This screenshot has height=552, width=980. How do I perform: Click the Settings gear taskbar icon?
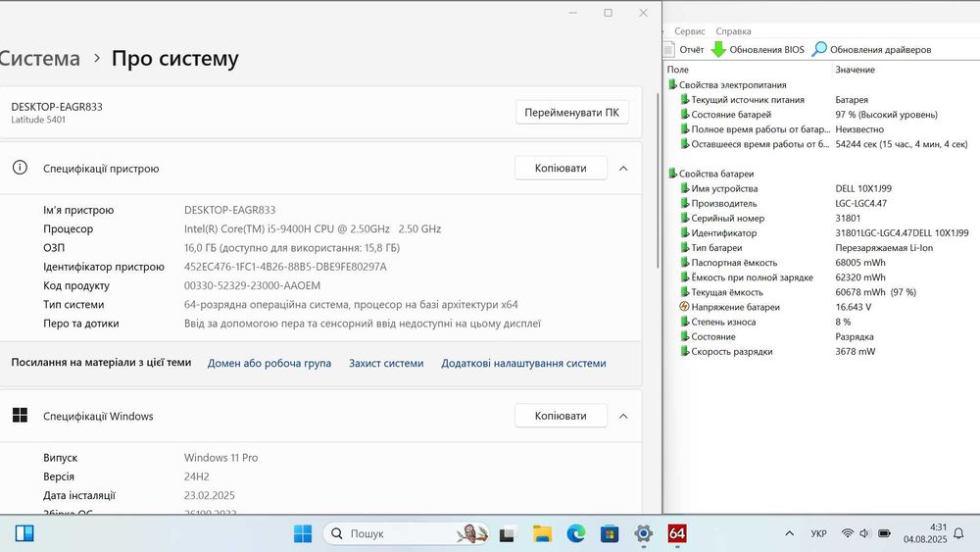click(x=643, y=533)
